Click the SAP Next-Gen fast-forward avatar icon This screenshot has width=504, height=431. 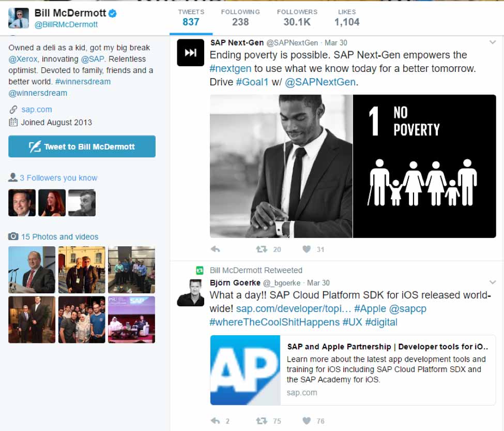[191, 53]
